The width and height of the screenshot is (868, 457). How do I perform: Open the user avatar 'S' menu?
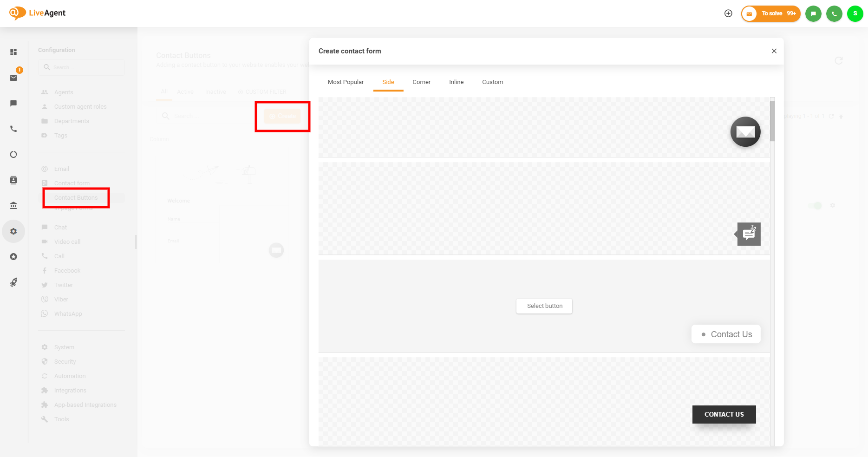855,13
